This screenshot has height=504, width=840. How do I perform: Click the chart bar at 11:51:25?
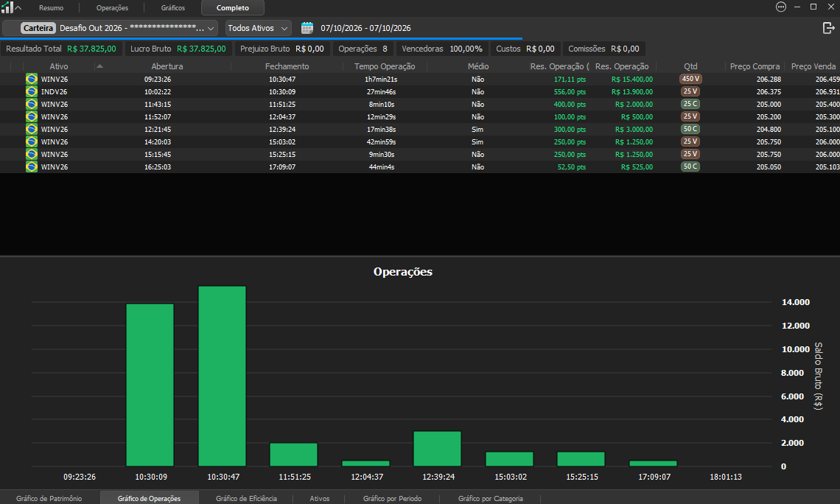(293, 455)
